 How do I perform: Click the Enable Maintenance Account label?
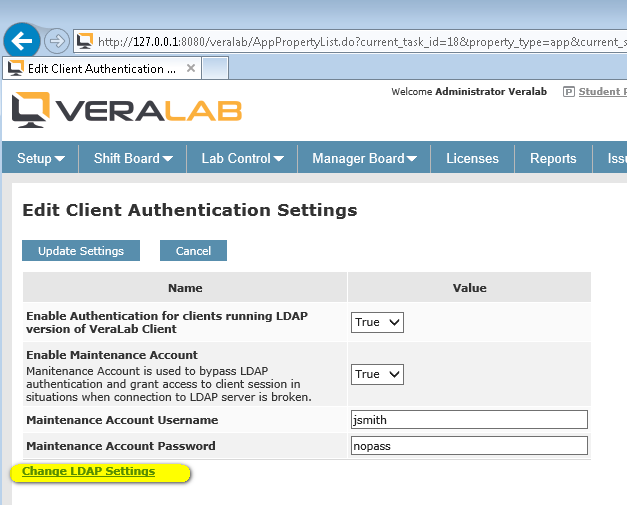(112, 355)
